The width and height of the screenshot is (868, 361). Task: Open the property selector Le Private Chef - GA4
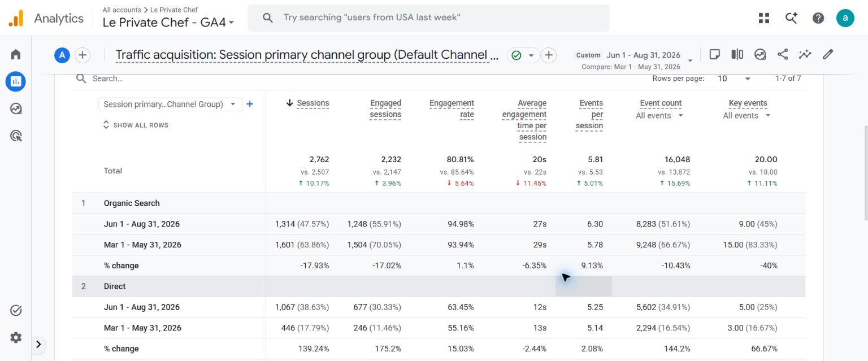click(168, 23)
